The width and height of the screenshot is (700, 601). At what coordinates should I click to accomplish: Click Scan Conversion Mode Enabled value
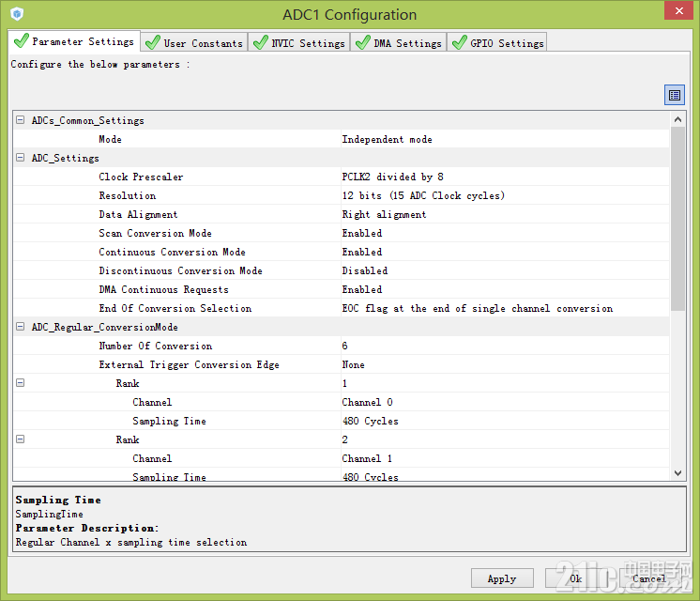tap(362, 233)
